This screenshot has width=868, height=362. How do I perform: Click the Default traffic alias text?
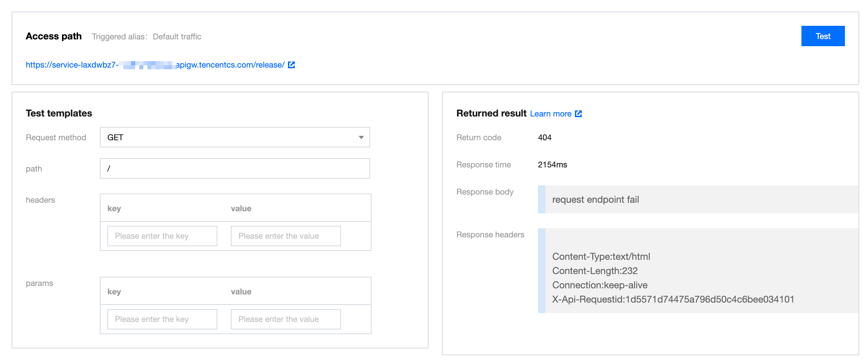[x=177, y=37]
